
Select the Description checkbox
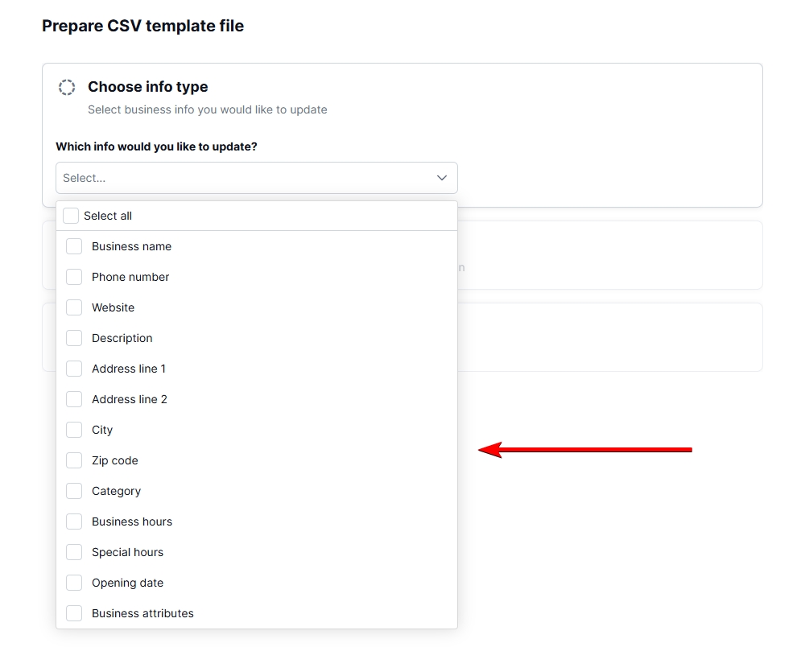74,338
